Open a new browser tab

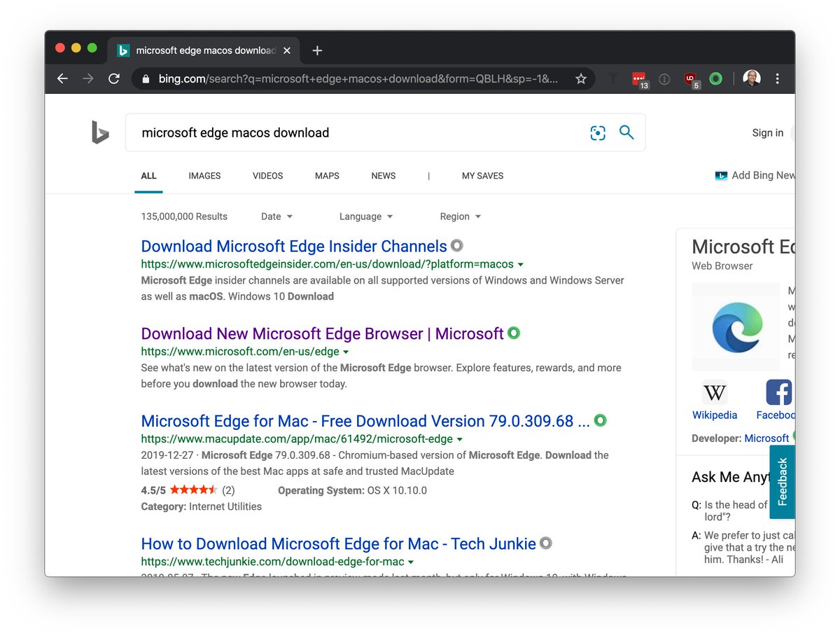pos(317,50)
